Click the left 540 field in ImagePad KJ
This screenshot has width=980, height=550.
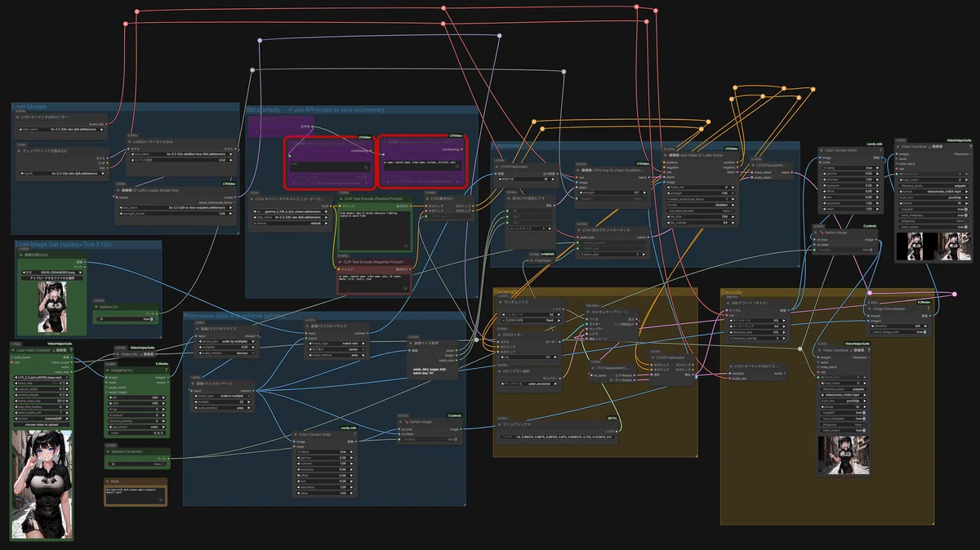(x=139, y=397)
